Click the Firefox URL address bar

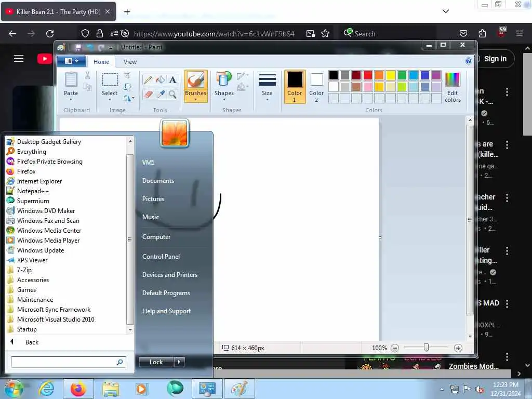(214, 33)
